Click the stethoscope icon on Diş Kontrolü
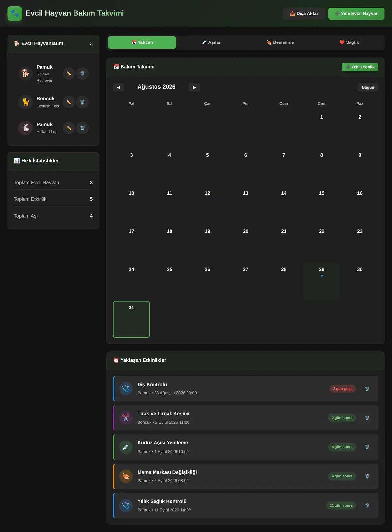Image resolution: width=392 pixels, height=532 pixels. [126, 389]
